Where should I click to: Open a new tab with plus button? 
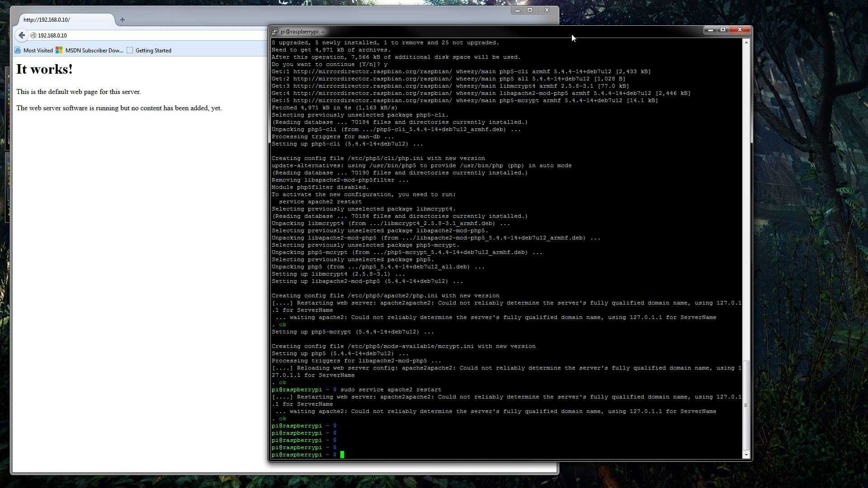pyautogui.click(x=123, y=20)
